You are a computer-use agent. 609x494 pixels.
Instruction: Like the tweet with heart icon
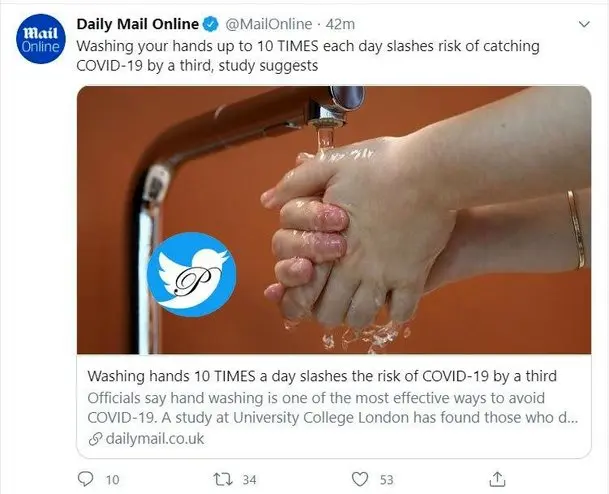360,479
